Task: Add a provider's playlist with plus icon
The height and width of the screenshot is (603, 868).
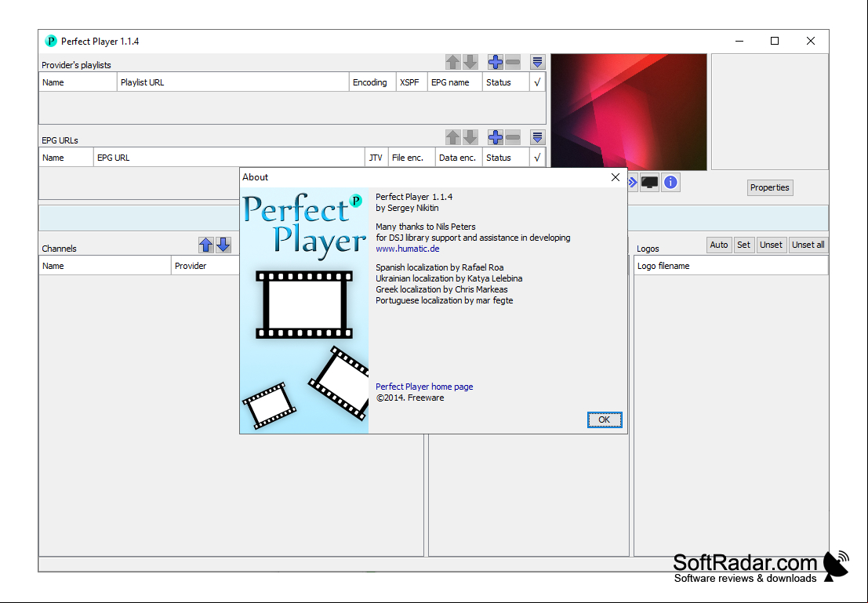Action: (496, 62)
